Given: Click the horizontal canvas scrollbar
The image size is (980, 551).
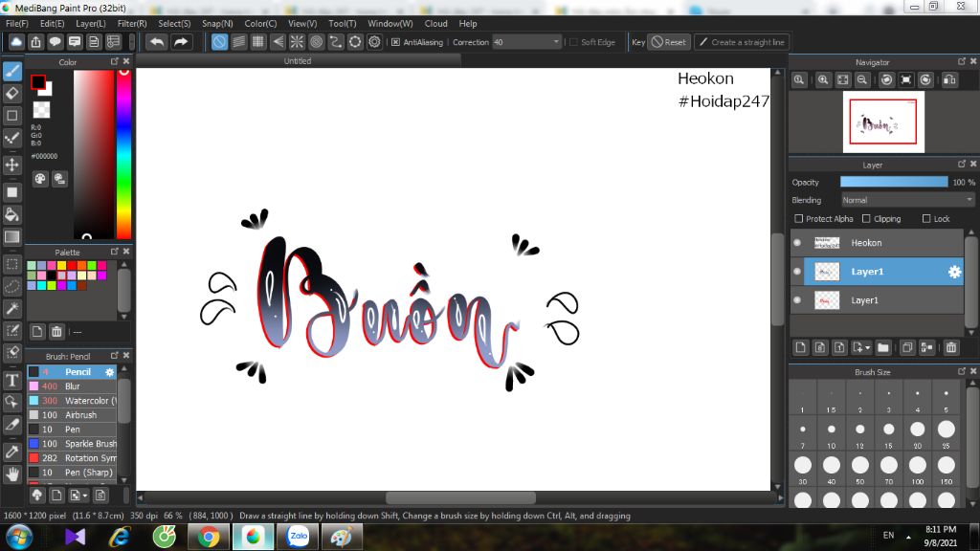Looking at the screenshot, I should [460, 497].
